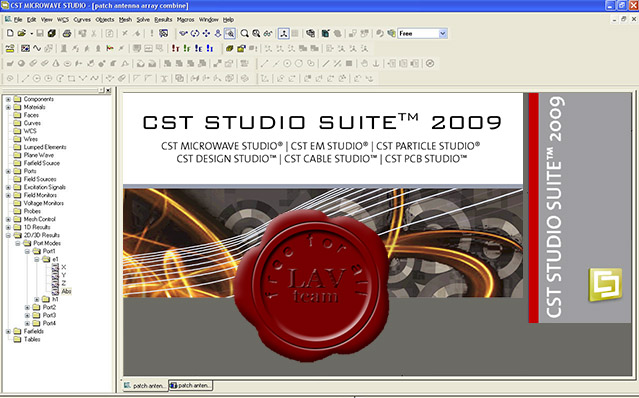Click the magnifier Zoom icon
The image size is (639, 398).
pyautogui.click(x=245, y=33)
